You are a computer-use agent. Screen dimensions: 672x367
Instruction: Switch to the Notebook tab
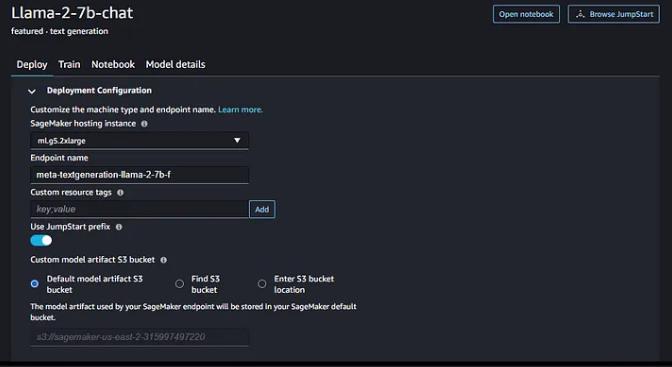click(x=113, y=64)
